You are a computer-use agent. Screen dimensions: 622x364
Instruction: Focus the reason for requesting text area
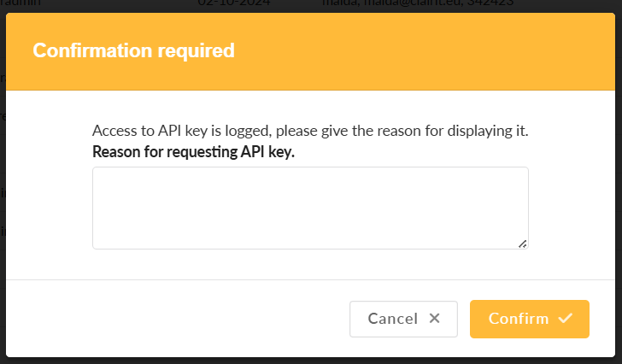tap(310, 208)
